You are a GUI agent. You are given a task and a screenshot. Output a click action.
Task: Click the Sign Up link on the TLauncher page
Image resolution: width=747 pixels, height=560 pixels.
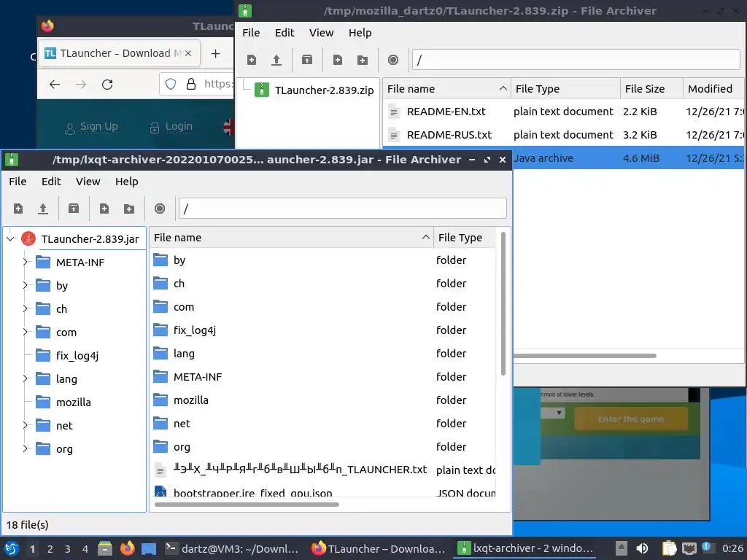(91, 127)
